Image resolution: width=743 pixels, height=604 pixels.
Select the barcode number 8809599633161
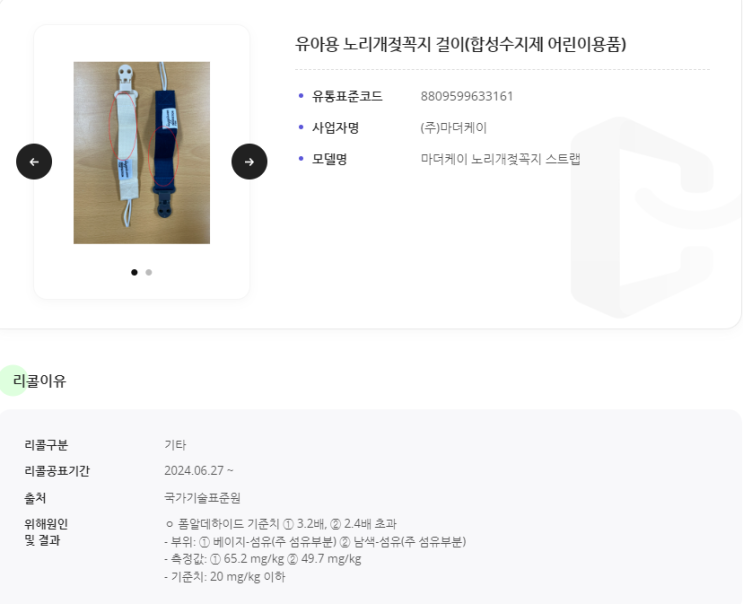click(x=467, y=96)
